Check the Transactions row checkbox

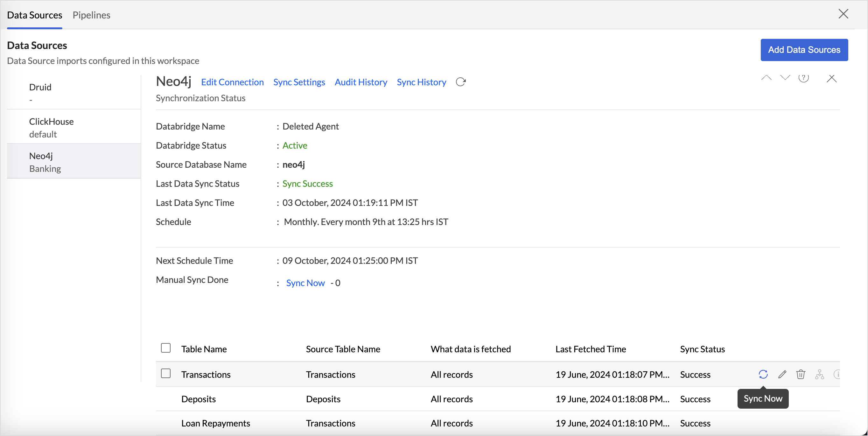(x=165, y=373)
